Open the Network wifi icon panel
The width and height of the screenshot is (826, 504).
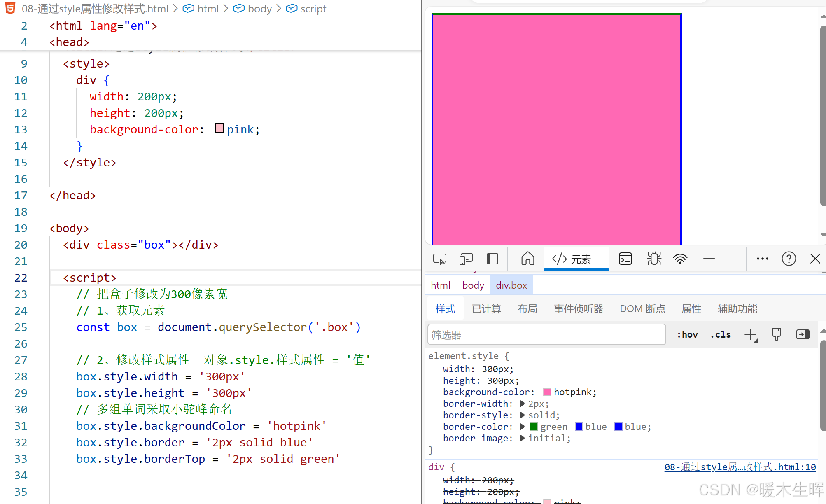(680, 259)
